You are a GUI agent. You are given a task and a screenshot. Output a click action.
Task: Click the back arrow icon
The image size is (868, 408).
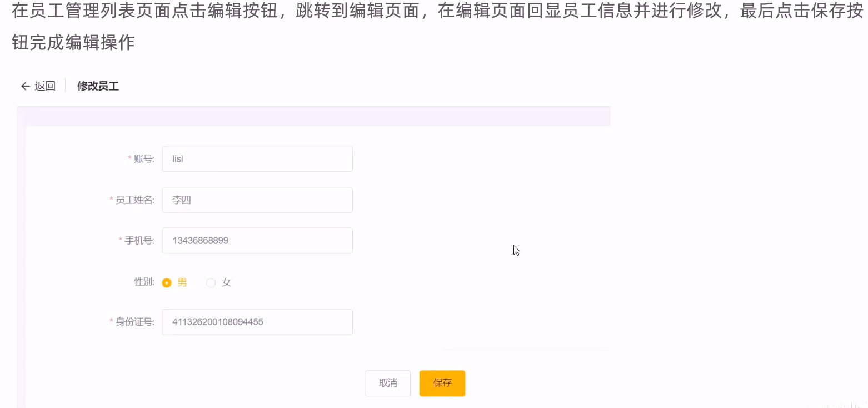(26, 86)
